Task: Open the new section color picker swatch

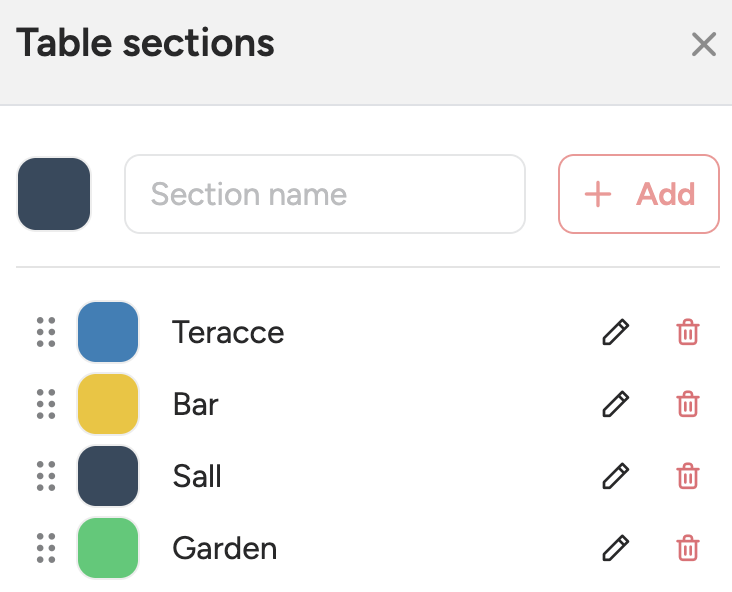Action: coord(54,194)
